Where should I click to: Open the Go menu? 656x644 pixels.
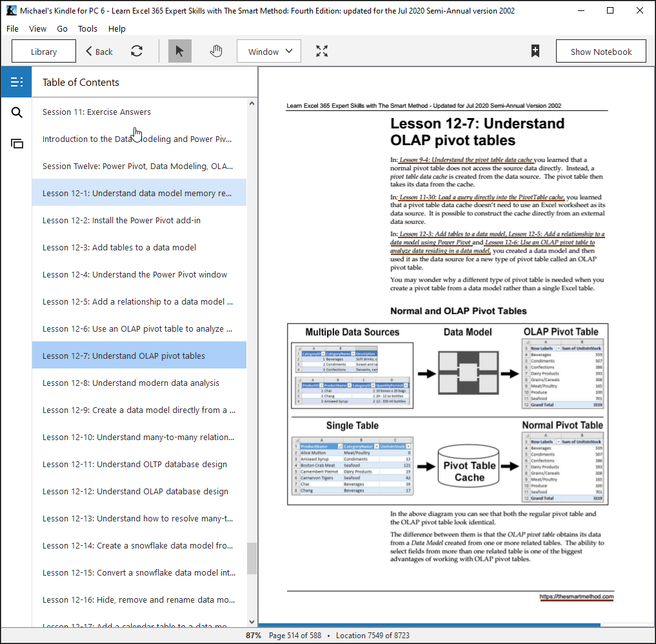point(62,28)
